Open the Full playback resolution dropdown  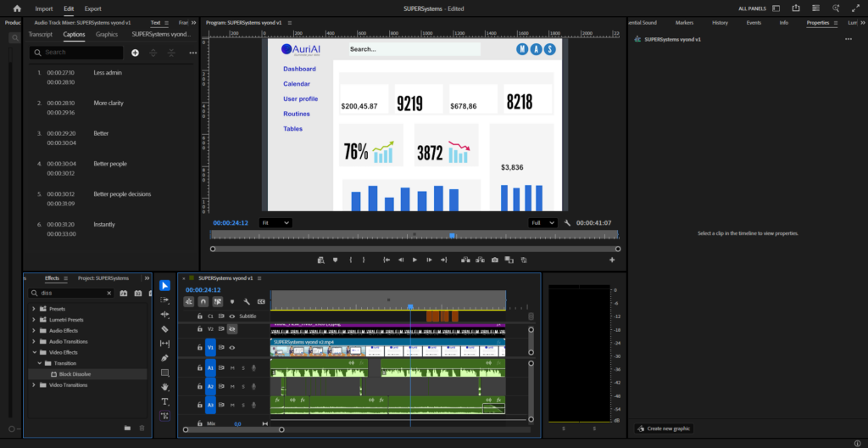point(542,223)
